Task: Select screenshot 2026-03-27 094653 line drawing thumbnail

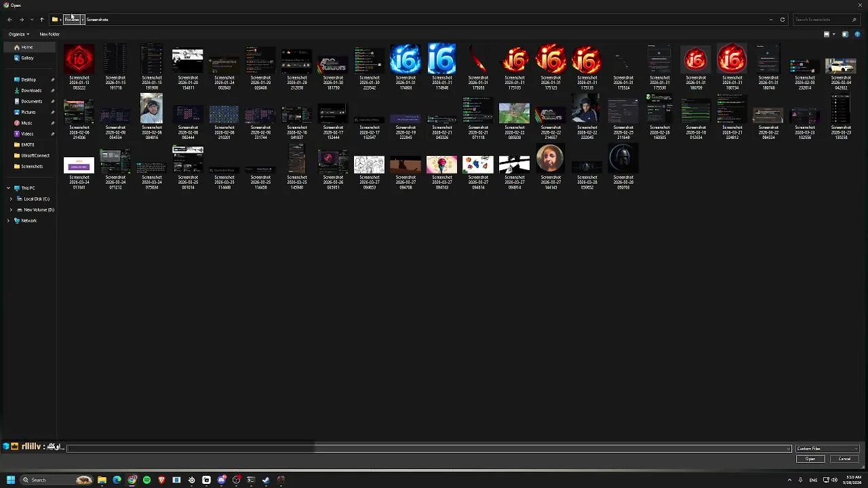Action: click(x=370, y=165)
